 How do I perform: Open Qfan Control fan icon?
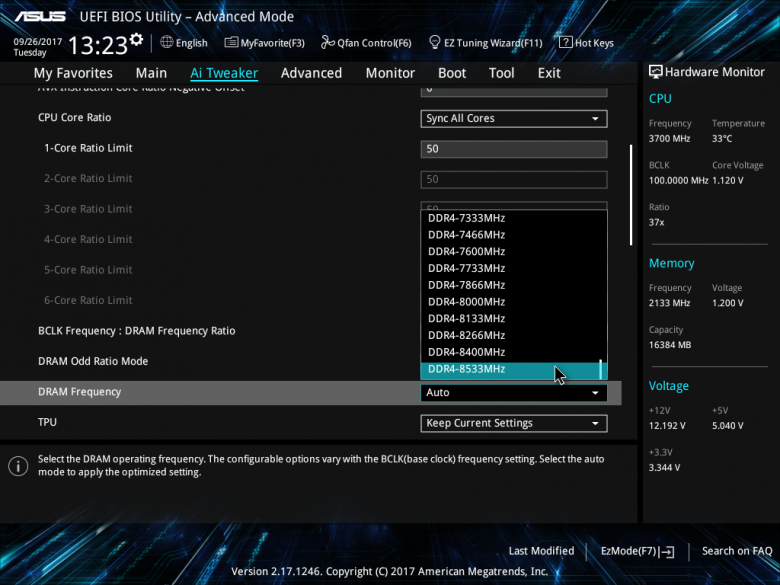point(327,42)
